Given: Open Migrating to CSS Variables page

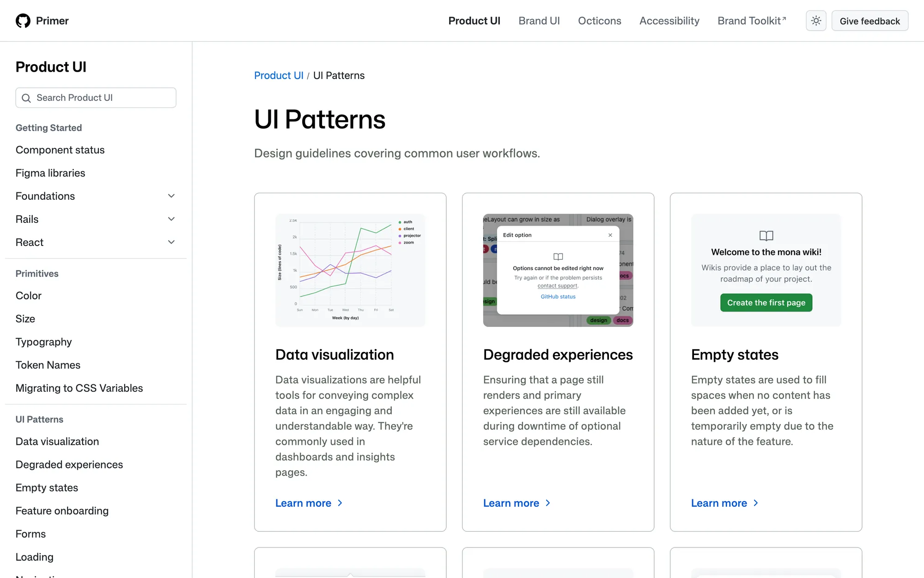Looking at the screenshot, I should pos(79,388).
